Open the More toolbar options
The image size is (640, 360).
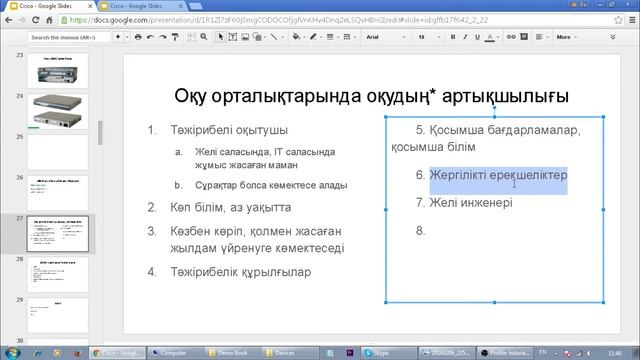point(567,37)
